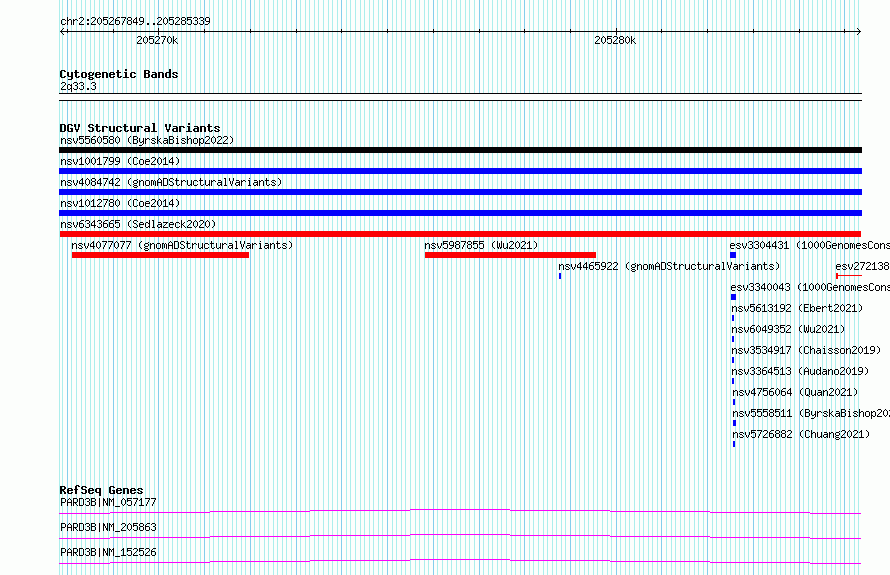Click the nsv6343665 Sedlazeck2020 red bar
This screenshot has width=890, height=575.
(460, 234)
